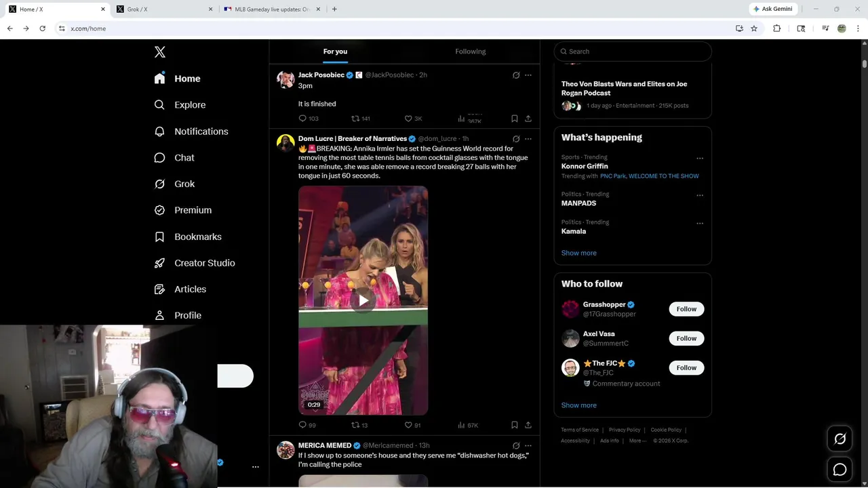Share Dom Lucre's post
Viewport: 868px width, 488px height.
tap(528, 425)
